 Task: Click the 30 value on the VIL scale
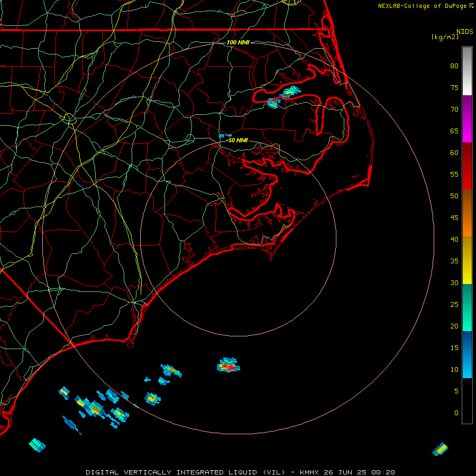point(454,283)
